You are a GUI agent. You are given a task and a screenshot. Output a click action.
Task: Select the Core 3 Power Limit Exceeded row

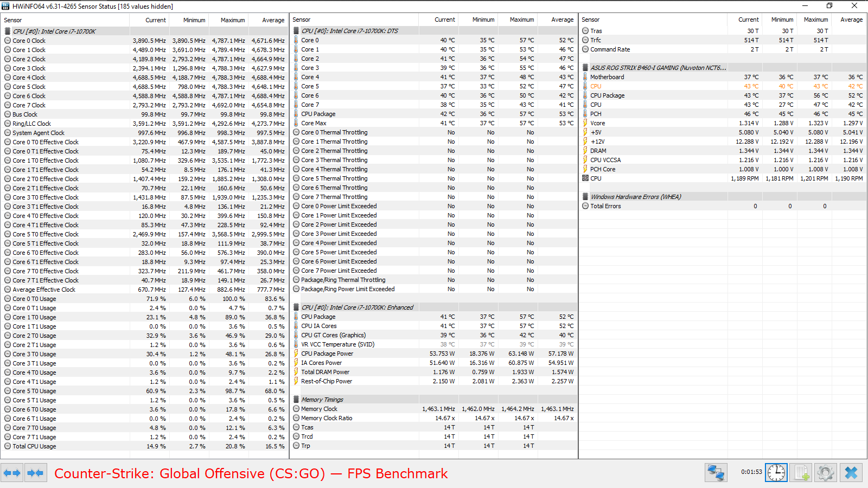coord(434,234)
